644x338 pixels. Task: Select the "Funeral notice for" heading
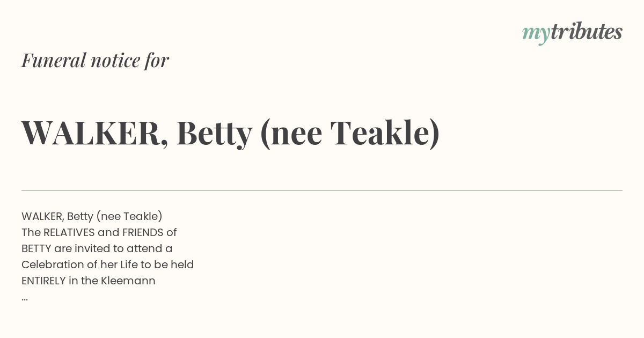click(x=95, y=60)
